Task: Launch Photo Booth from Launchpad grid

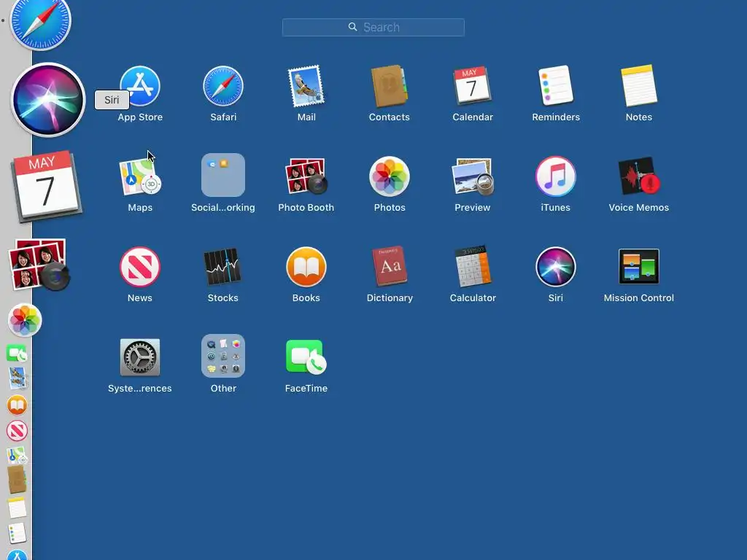Action: click(306, 176)
